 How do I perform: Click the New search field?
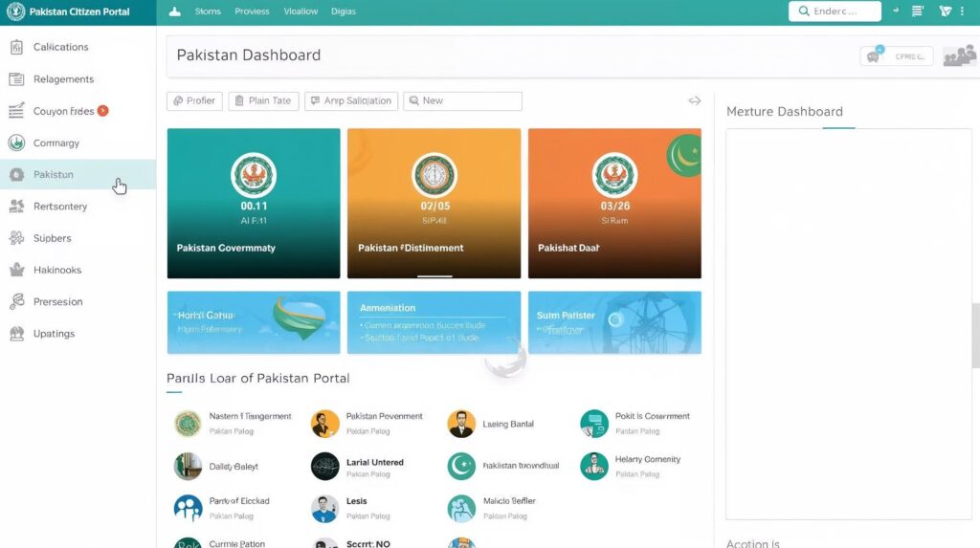[462, 100]
